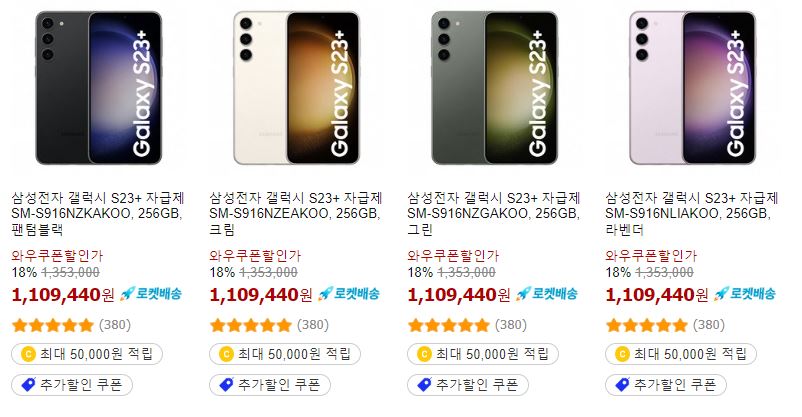Click the rocket delivery badge for the Green phone

[x=547, y=294]
